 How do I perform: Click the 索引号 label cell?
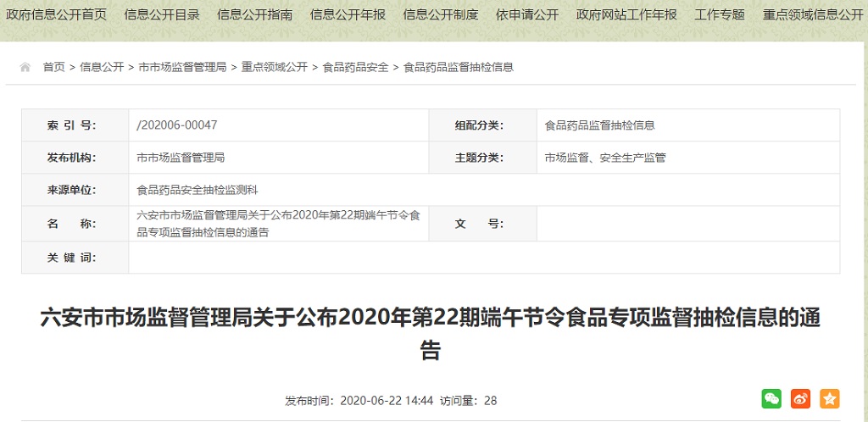click(x=75, y=125)
